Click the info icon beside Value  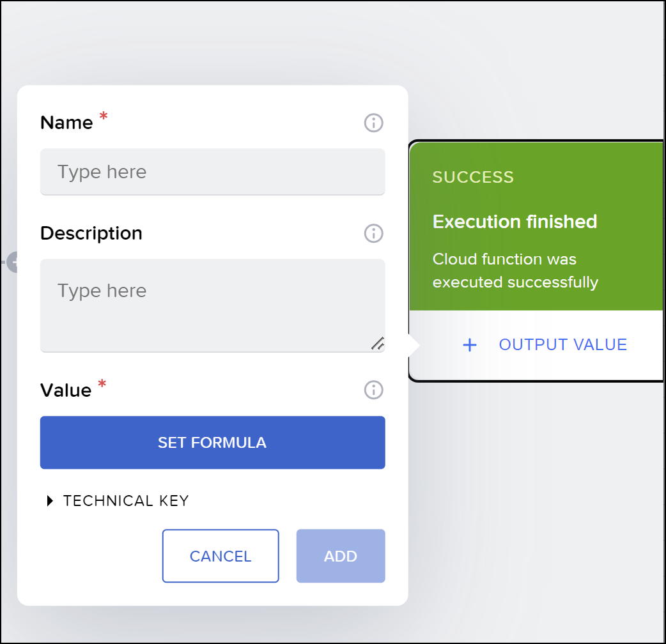373,390
